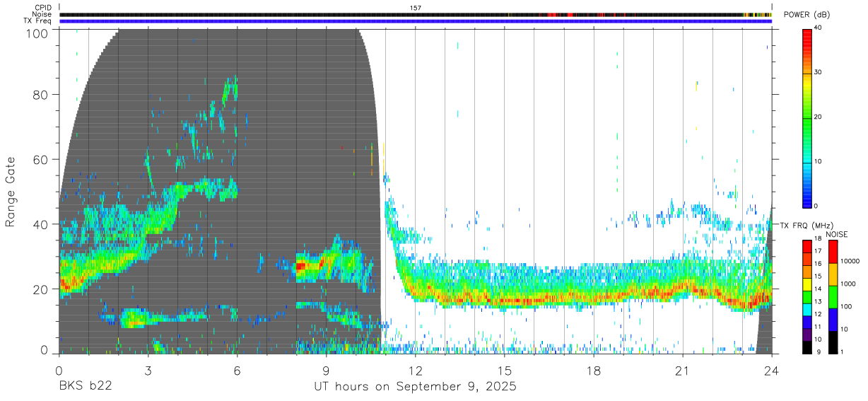Click the CPID value 157
The width and height of the screenshot is (868, 401).
(x=416, y=8)
